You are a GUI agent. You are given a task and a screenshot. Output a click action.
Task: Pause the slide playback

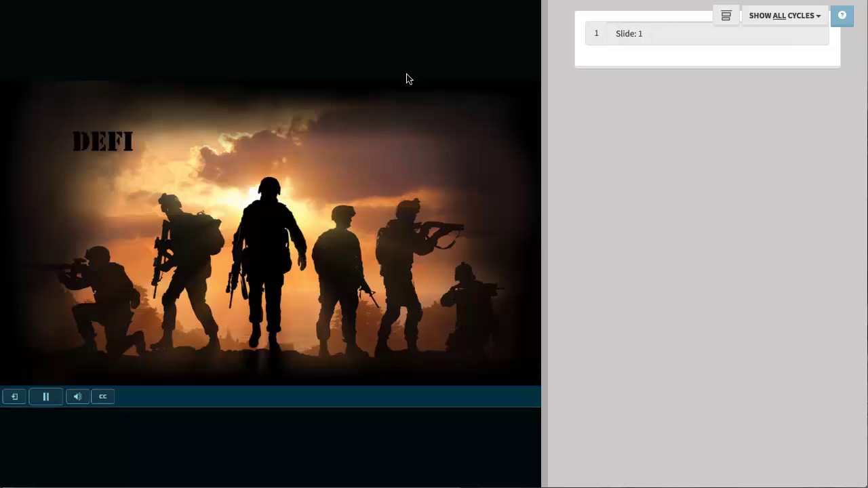pyautogui.click(x=46, y=396)
